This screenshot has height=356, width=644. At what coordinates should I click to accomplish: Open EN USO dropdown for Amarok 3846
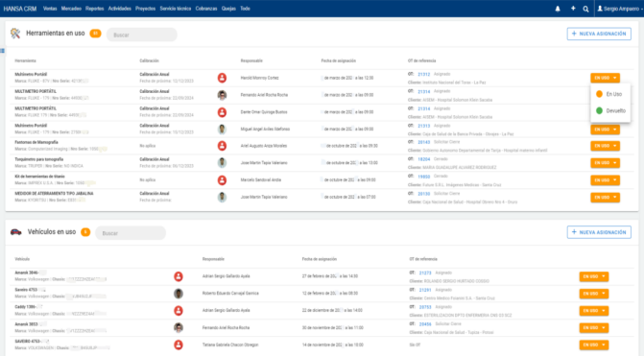click(594, 276)
